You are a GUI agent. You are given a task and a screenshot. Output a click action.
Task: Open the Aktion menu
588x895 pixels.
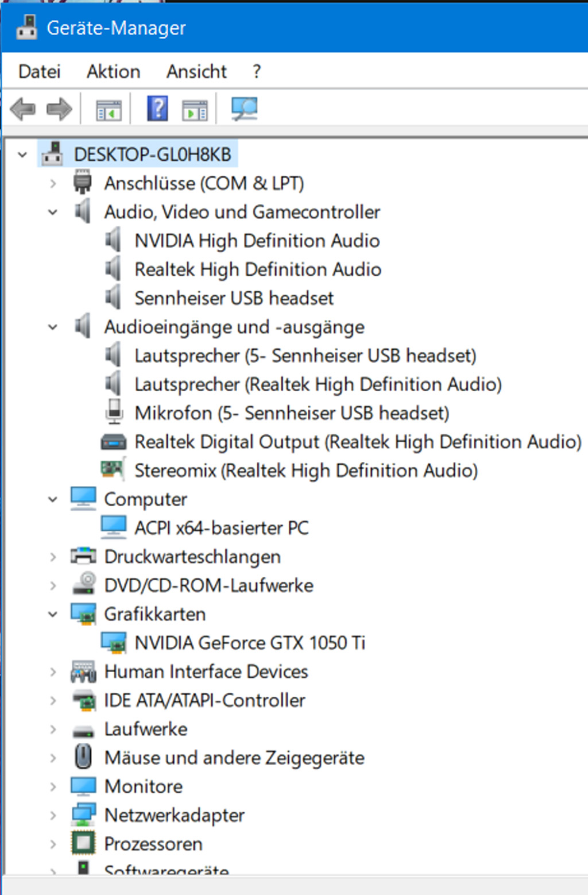point(113,71)
